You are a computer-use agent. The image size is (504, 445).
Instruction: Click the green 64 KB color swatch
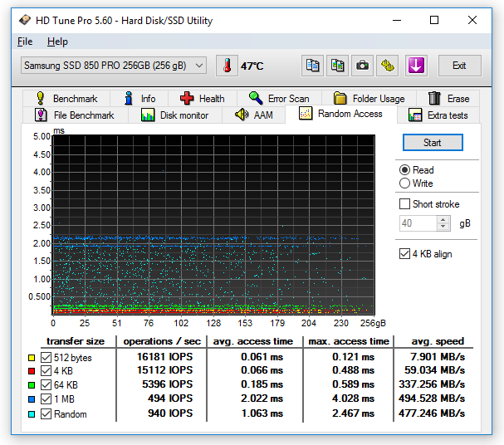[32, 385]
